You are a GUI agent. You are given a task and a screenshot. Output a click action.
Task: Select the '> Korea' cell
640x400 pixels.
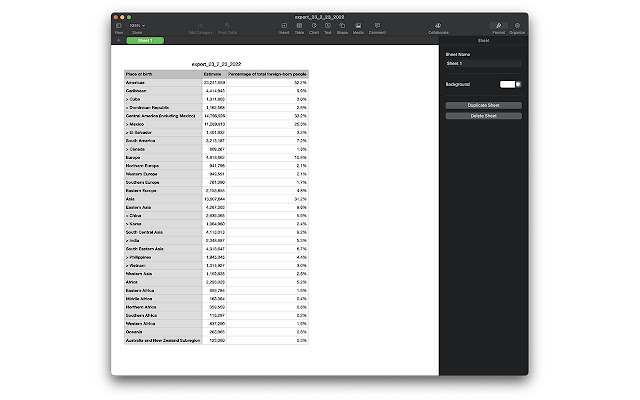coord(163,224)
